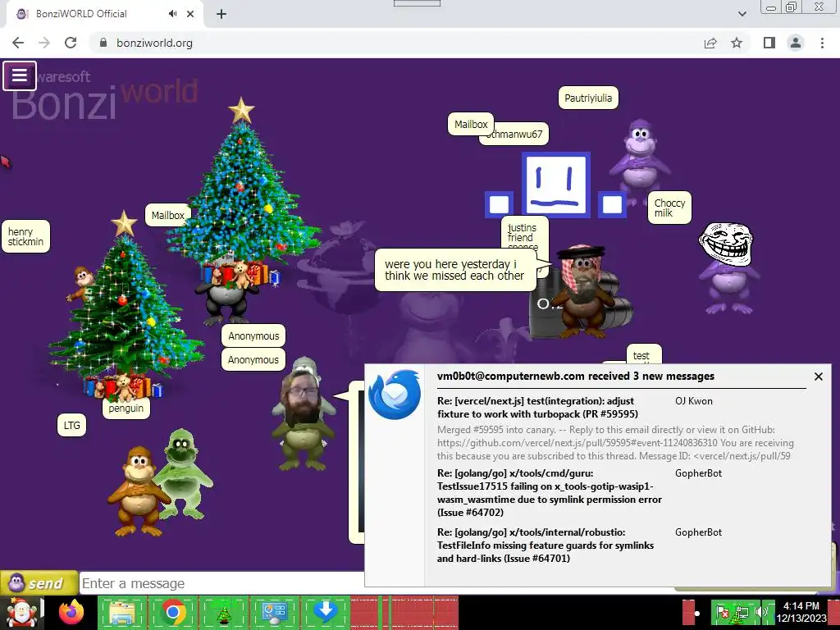Focus the Enter a message field
This screenshot has height=630, width=840.
(x=221, y=583)
